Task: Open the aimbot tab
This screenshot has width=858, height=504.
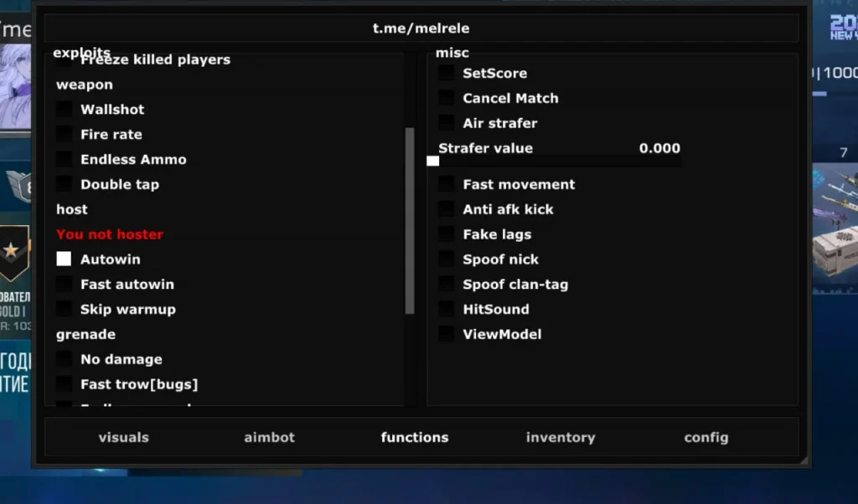Action: (269, 437)
